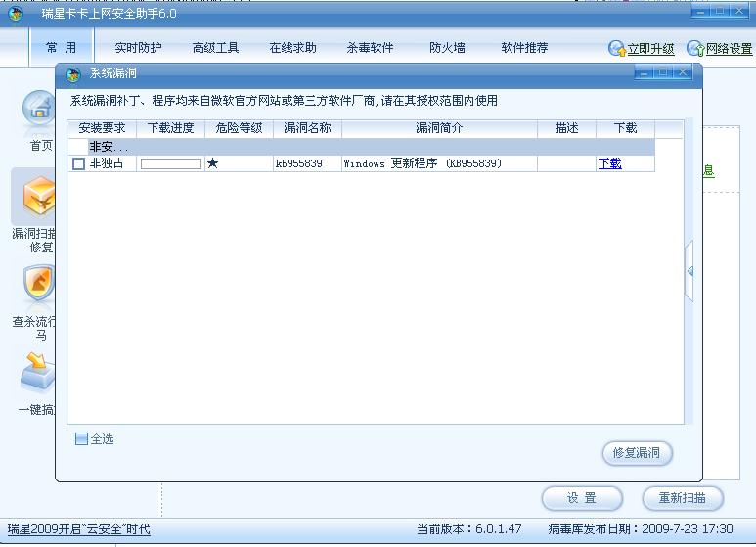Screen dimensions: 756x547
Task: Open the 立即升级 link
Action: coord(651,49)
